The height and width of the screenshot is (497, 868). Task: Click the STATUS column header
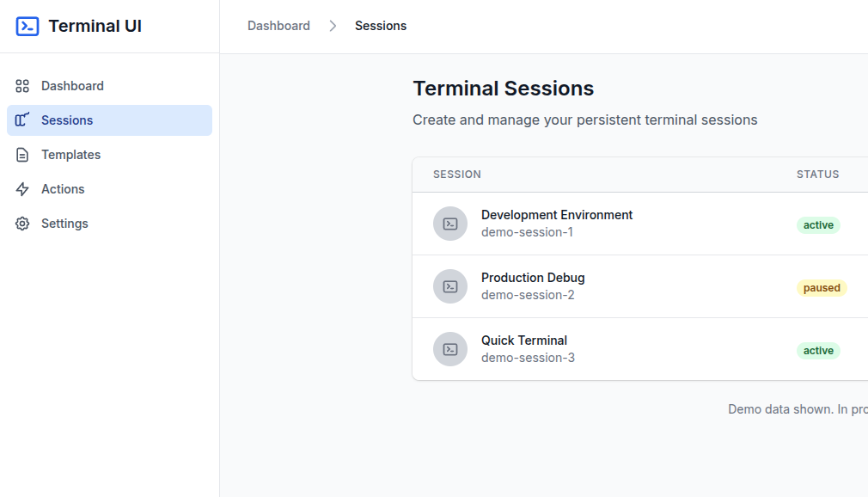[817, 175]
